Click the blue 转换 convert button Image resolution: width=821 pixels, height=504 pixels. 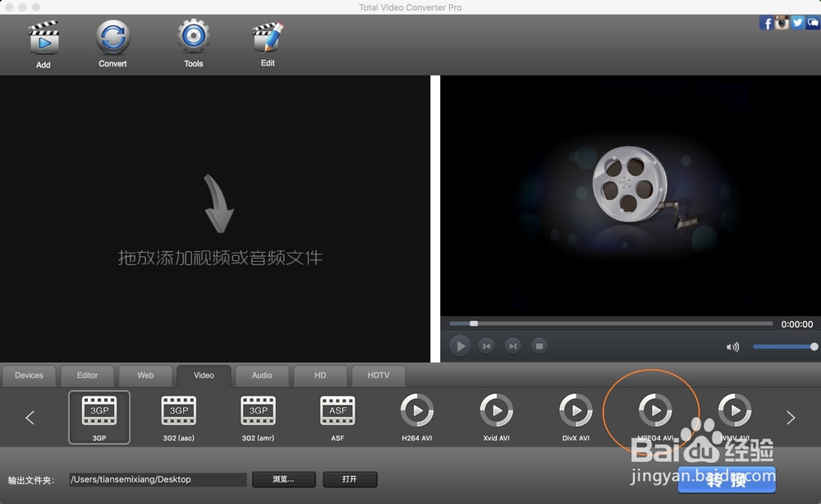coord(727,480)
